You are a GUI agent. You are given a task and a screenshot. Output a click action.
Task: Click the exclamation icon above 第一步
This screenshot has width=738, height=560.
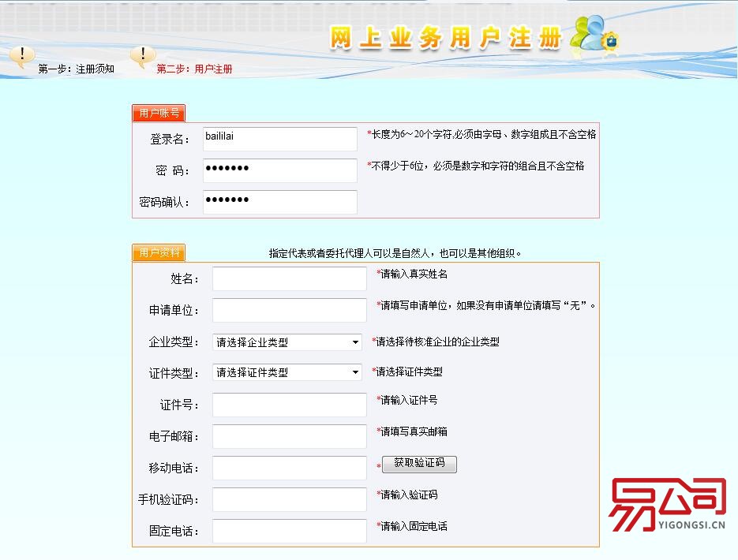click(22, 55)
